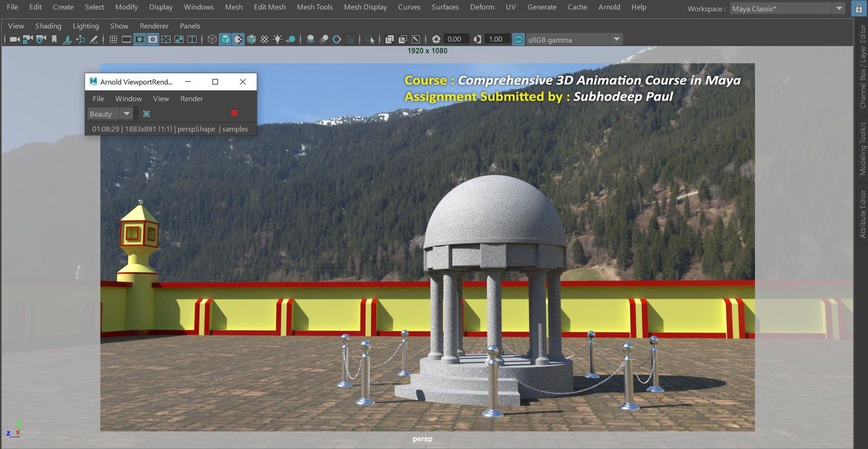Click the Select Camera icon in panel toolbar

14,39
